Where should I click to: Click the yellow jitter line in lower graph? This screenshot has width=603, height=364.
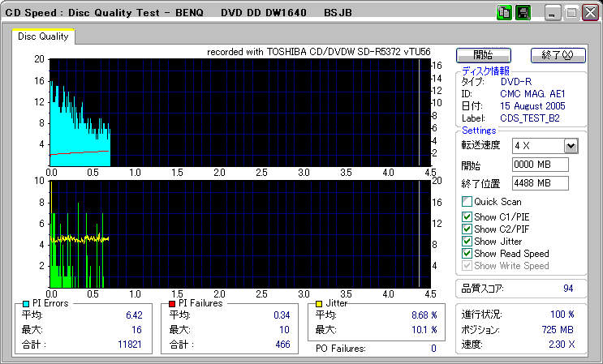click(80, 239)
